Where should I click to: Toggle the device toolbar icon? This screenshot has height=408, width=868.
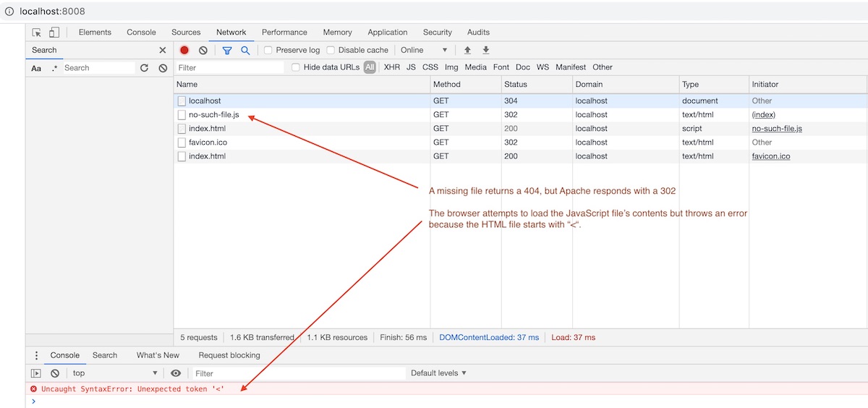54,33
